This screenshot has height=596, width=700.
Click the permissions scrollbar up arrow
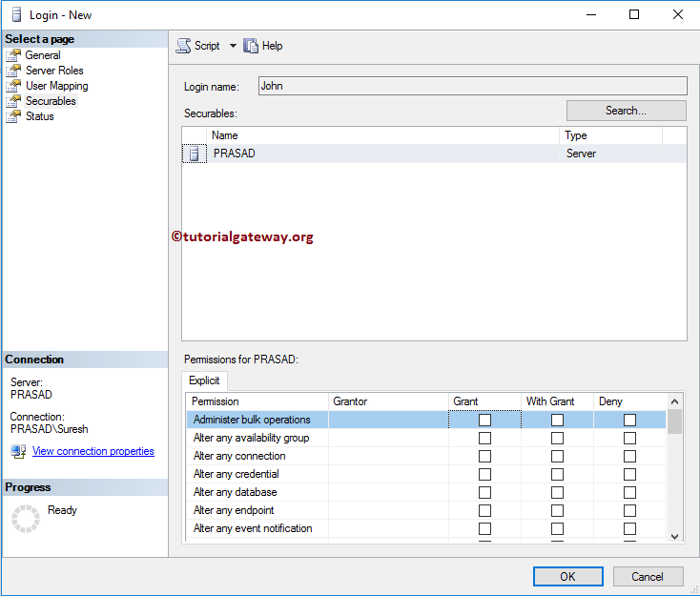pos(674,401)
